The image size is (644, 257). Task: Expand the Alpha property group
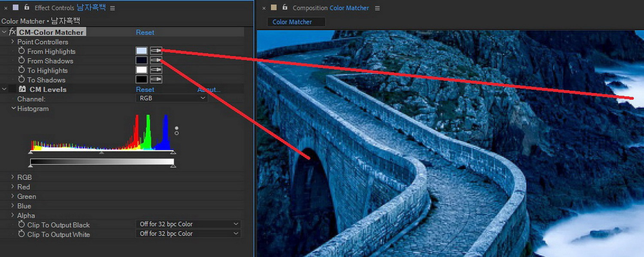click(13, 215)
